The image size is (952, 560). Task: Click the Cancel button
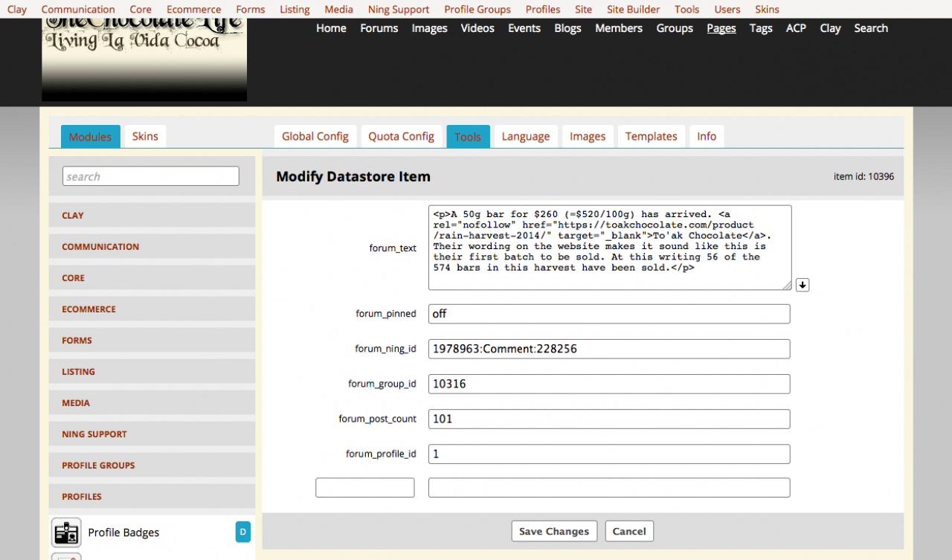[629, 531]
